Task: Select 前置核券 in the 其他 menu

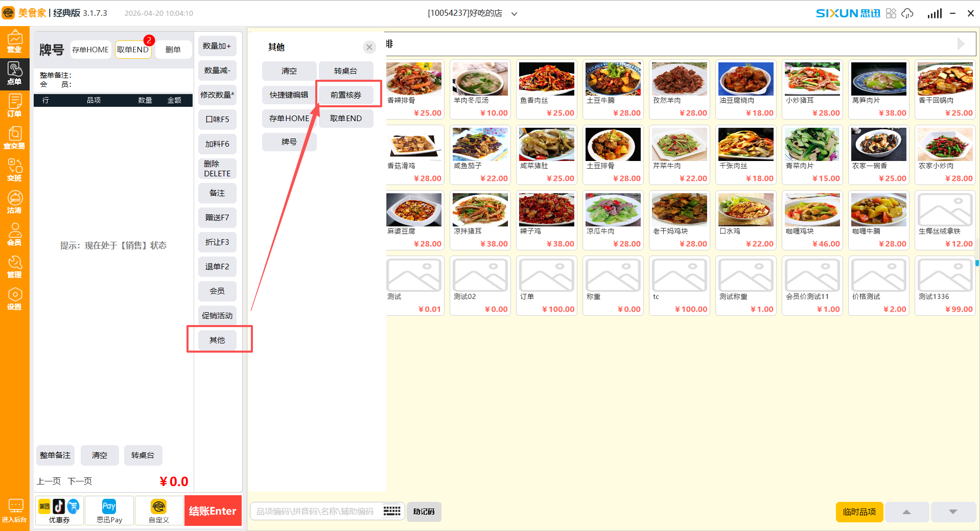Action: click(x=346, y=95)
